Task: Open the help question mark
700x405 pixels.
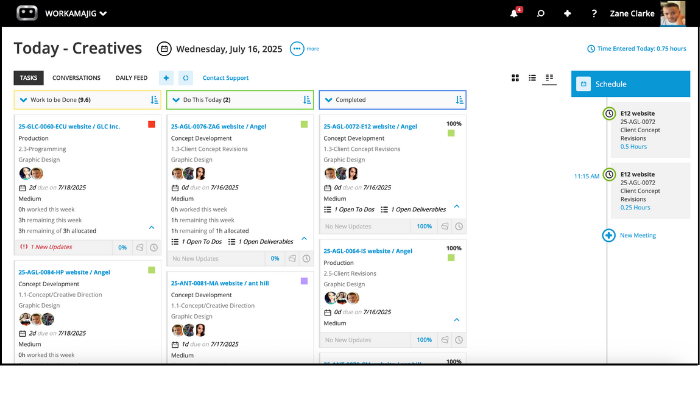Action: point(594,13)
